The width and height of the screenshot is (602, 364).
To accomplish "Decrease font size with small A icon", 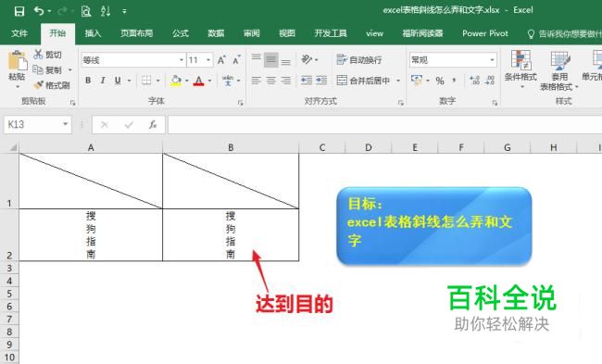I will pyautogui.click(x=236, y=60).
